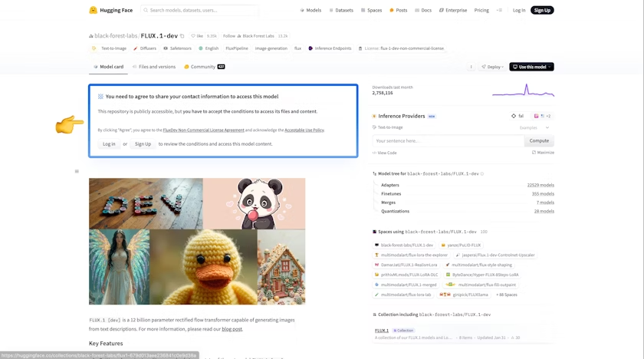Click Log In in the header
644x359 pixels.
click(519, 10)
